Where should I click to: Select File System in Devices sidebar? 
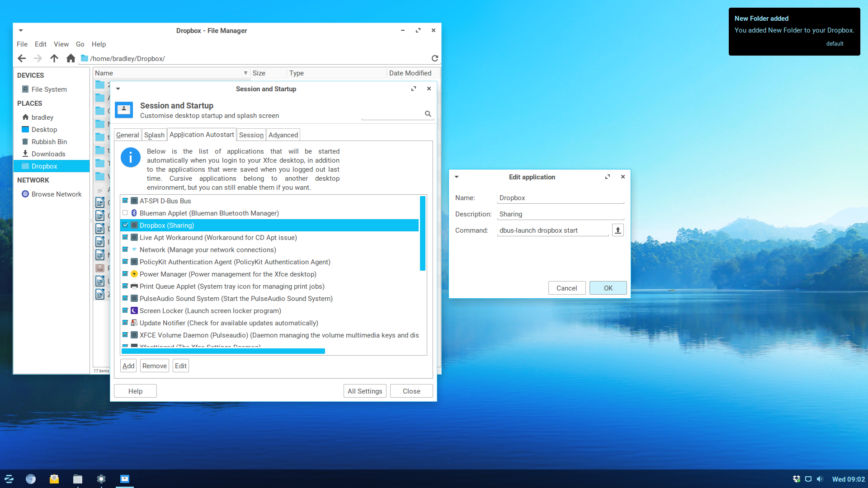click(49, 89)
